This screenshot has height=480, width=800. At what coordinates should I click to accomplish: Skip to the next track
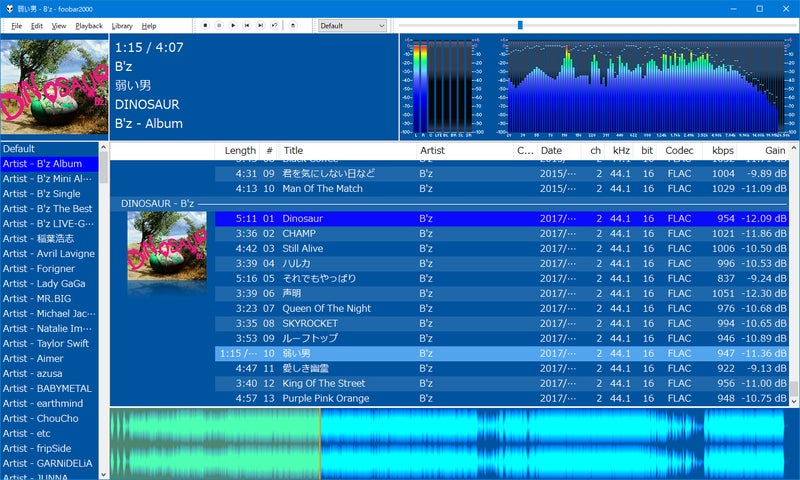click(x=260, y=25)
